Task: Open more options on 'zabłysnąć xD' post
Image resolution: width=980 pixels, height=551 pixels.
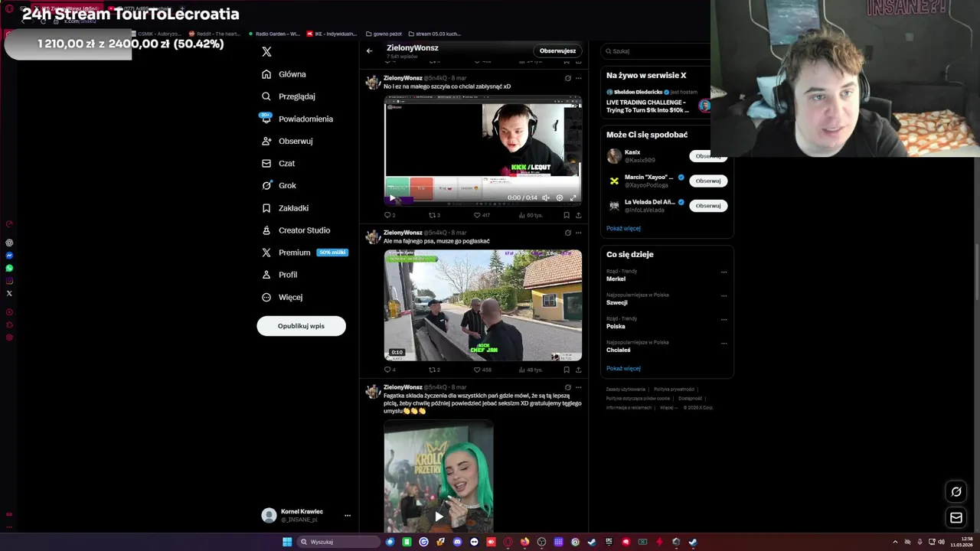Action: (578, 78)
